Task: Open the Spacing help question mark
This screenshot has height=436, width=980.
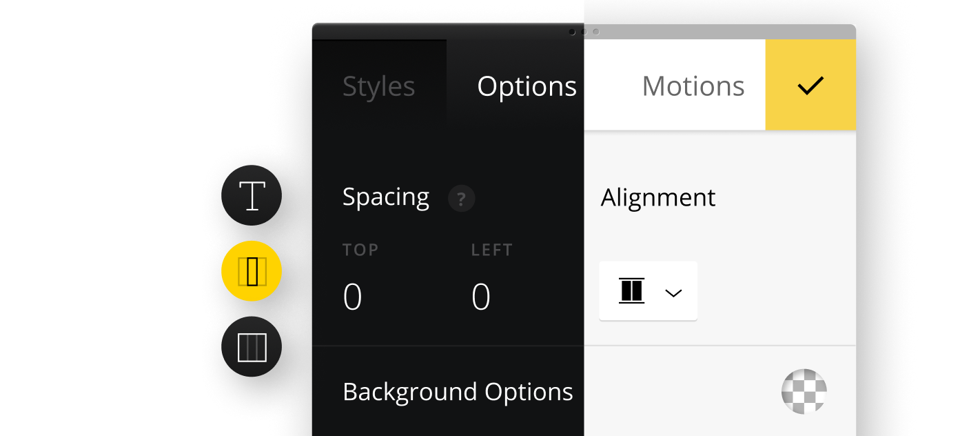Action: pyautogui.click(x=462, y=199)
